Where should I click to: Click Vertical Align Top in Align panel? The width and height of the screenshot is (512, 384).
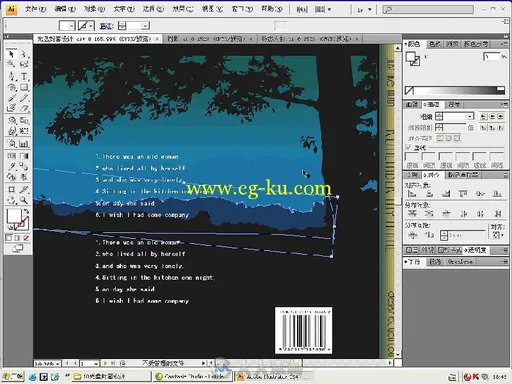click(x=463, y=193)
